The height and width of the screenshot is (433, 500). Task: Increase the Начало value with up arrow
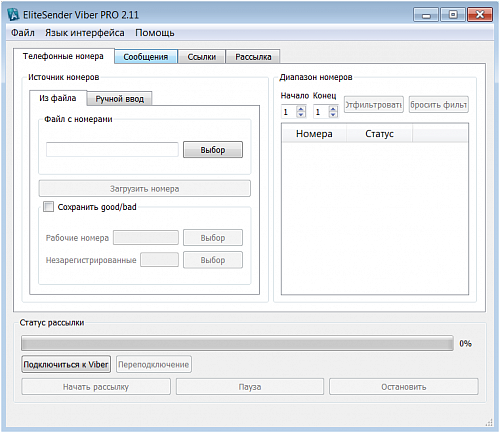click(x=301, y=109)
